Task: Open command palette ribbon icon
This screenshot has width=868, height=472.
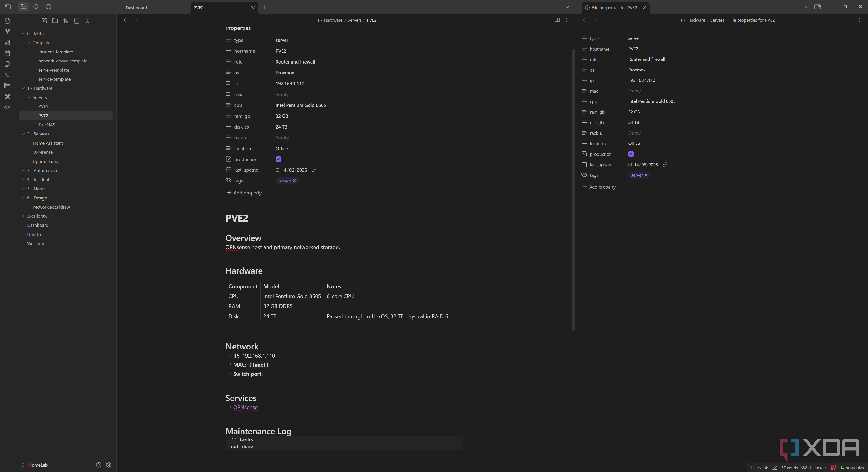Action: pyautogui.click(x=7, y=75)
